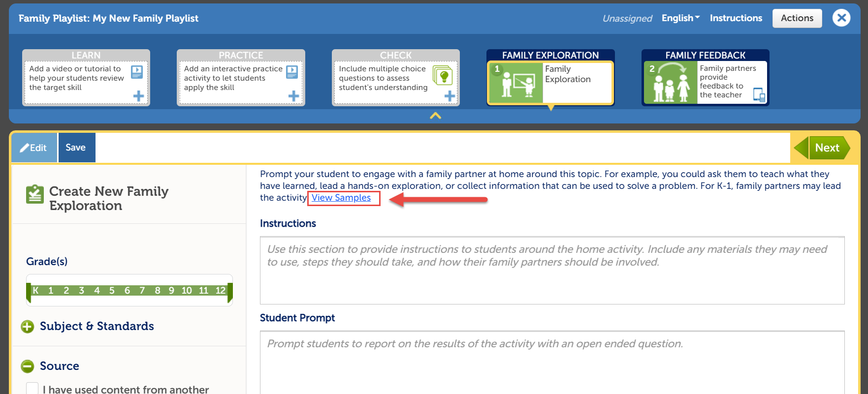Collapse Source section with the minus icon
Viewport: 868px width, 394px height.
[x=28, y=366]
